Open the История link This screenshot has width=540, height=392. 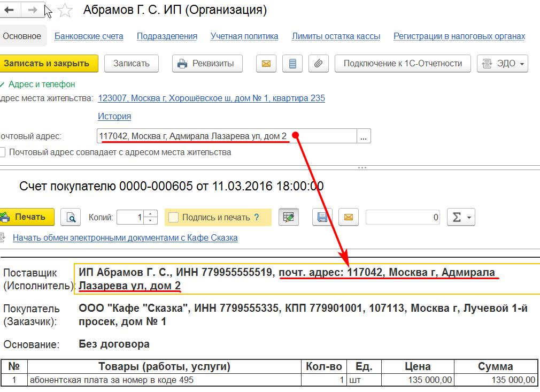[114, 117]
